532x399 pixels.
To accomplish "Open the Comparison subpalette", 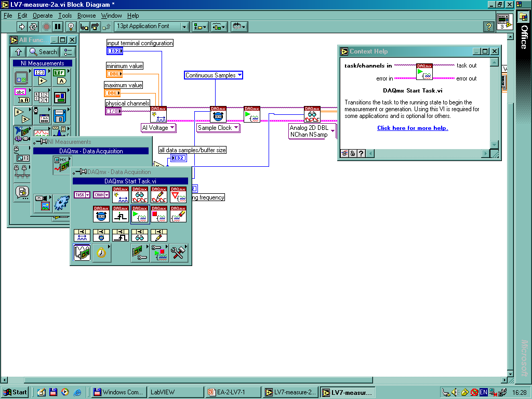I will (x=22, y=115).
